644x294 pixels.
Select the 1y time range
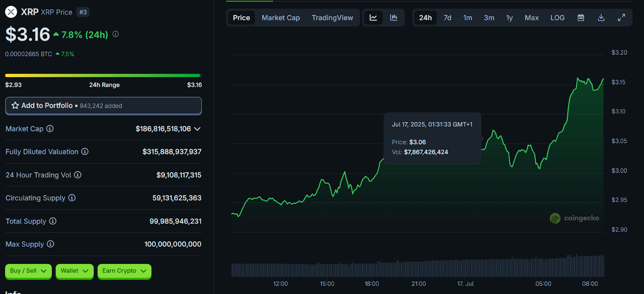click(x=509, y=18)
